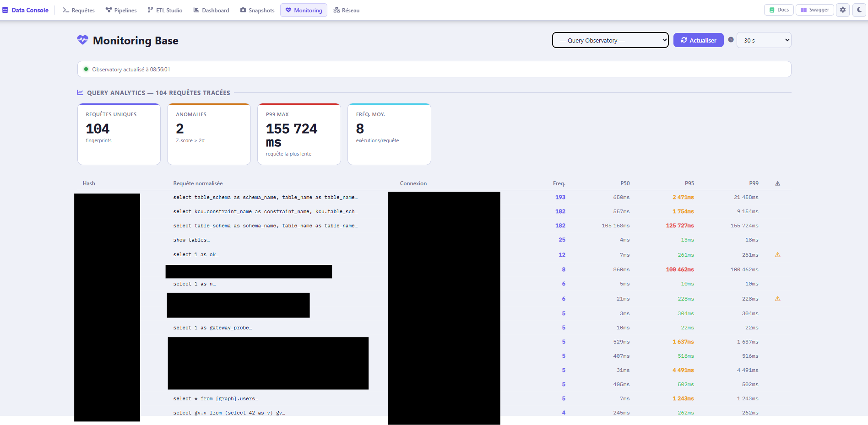
Task: Sort by the P95 column header
Action: click(x=689, y=183)
